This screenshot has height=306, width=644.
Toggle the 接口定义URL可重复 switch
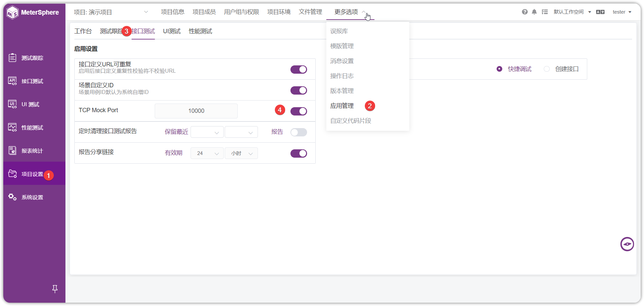298,69
